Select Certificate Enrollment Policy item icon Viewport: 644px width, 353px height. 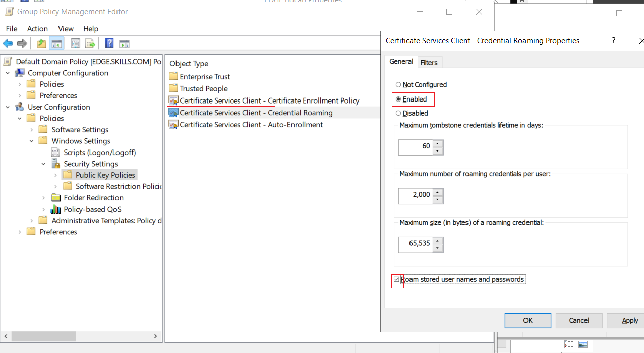pos(173,100)
